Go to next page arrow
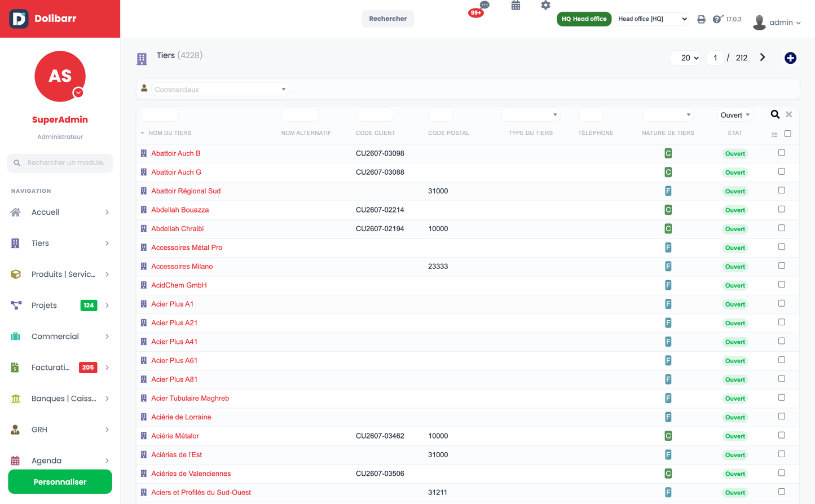The image size is (815, 504). pos(763,58)
